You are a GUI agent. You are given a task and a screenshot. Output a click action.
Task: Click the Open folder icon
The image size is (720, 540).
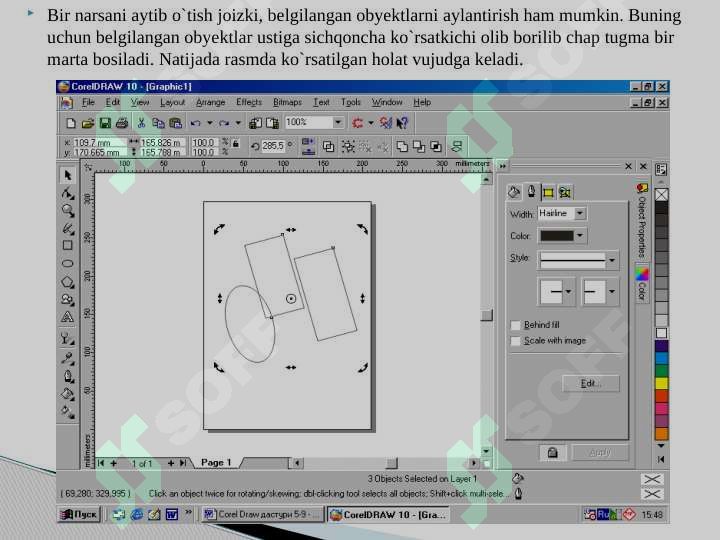(88, 123)
